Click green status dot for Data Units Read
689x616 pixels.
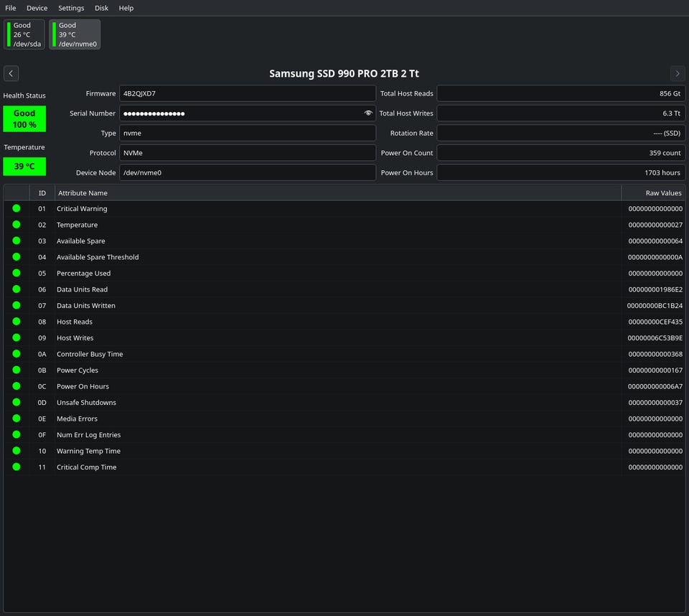17,289
